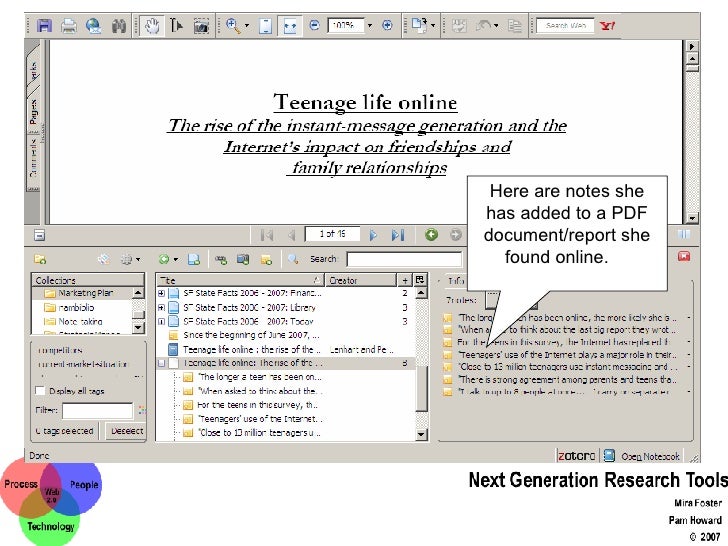The width and height of the screenshot is (728, 546).
Task: Close the Zotero pane with red X
Action: point(684,257)
